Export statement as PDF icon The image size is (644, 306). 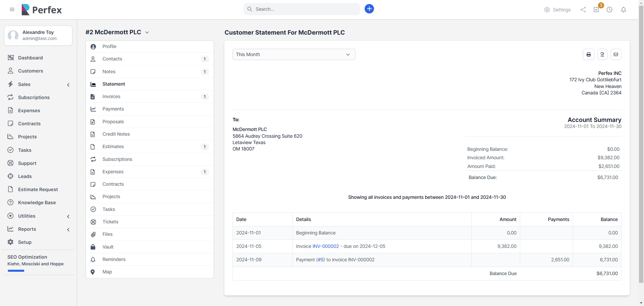602,54
